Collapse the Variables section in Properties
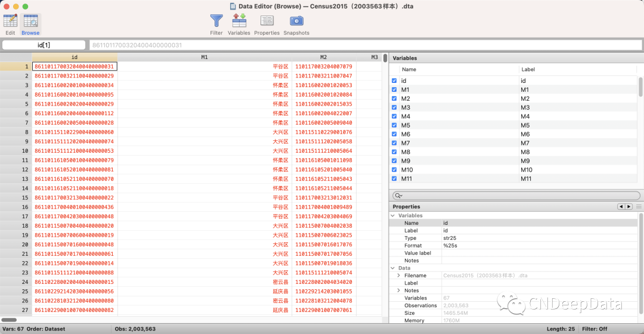Image resolution: width=644 pixels, height=334 pixels. [x=393, y=215]
